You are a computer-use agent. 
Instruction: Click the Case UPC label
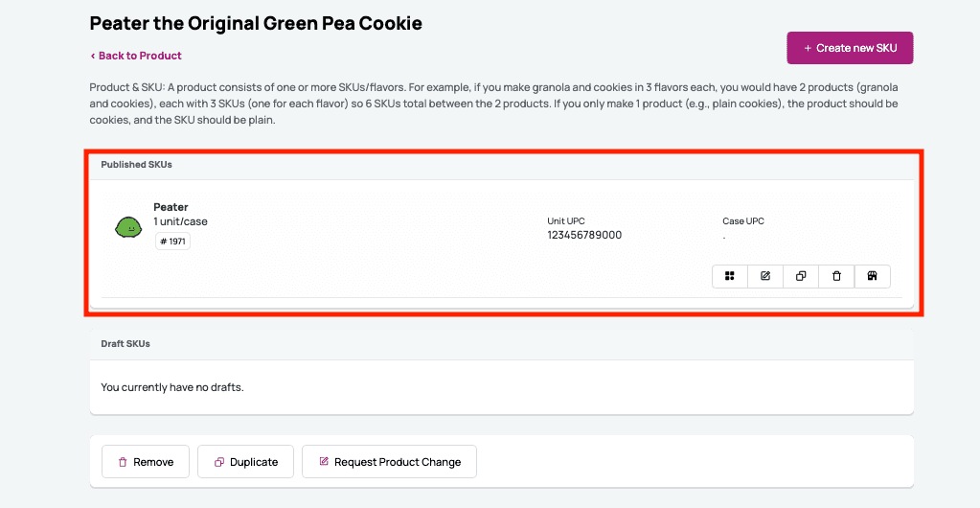[743, 221]
